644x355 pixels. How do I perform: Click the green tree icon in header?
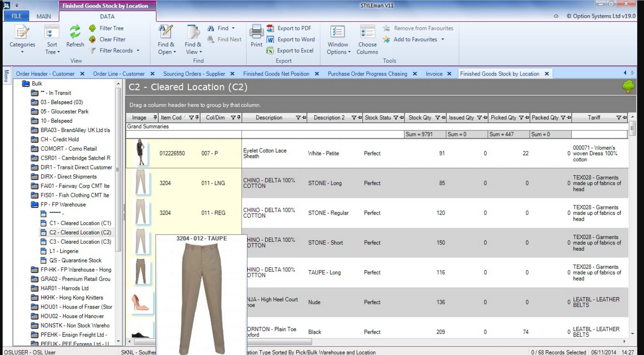pos(628,87)
